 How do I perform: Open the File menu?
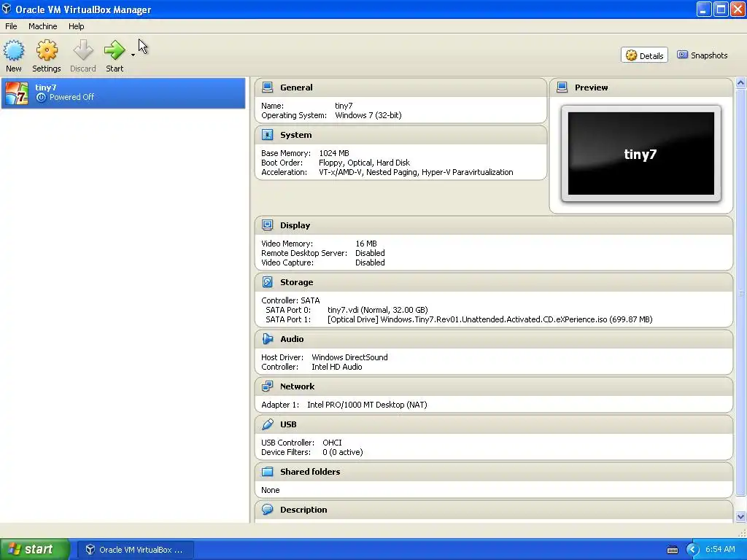(11, 26)
